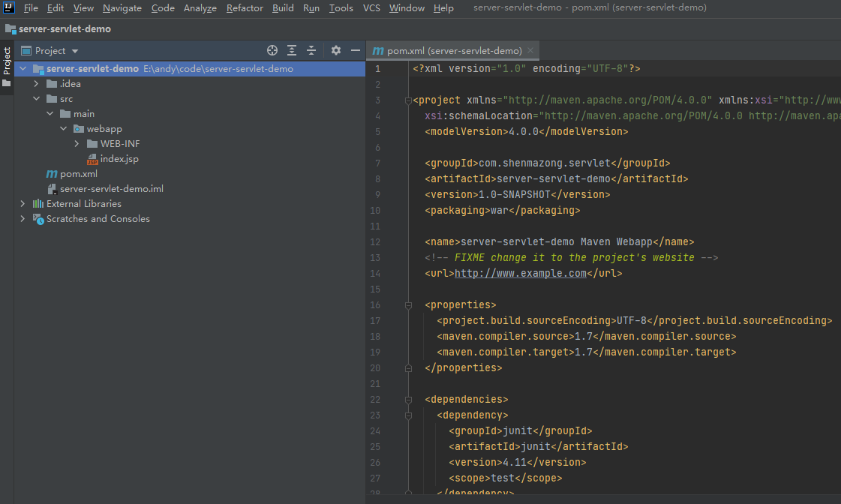Click the FIXME comment on line 13
This screenshot has height=504, width=841.
(571, 258)
